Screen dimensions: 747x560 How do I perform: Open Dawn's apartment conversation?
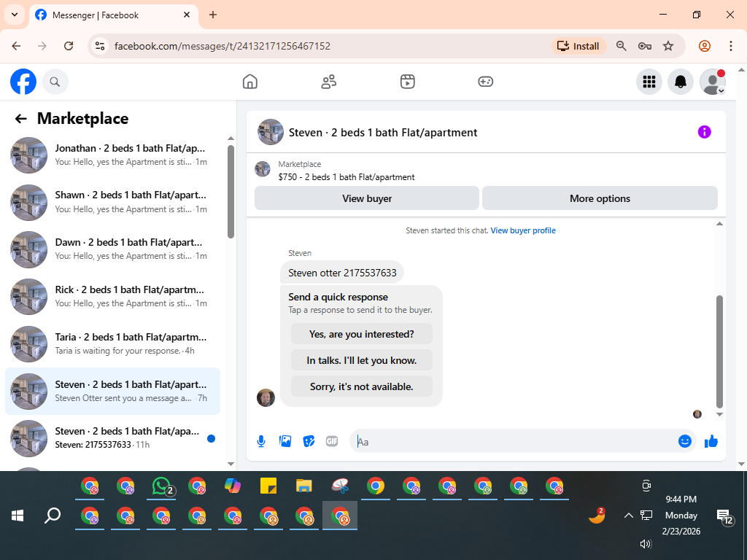click(x=112, y=249)
